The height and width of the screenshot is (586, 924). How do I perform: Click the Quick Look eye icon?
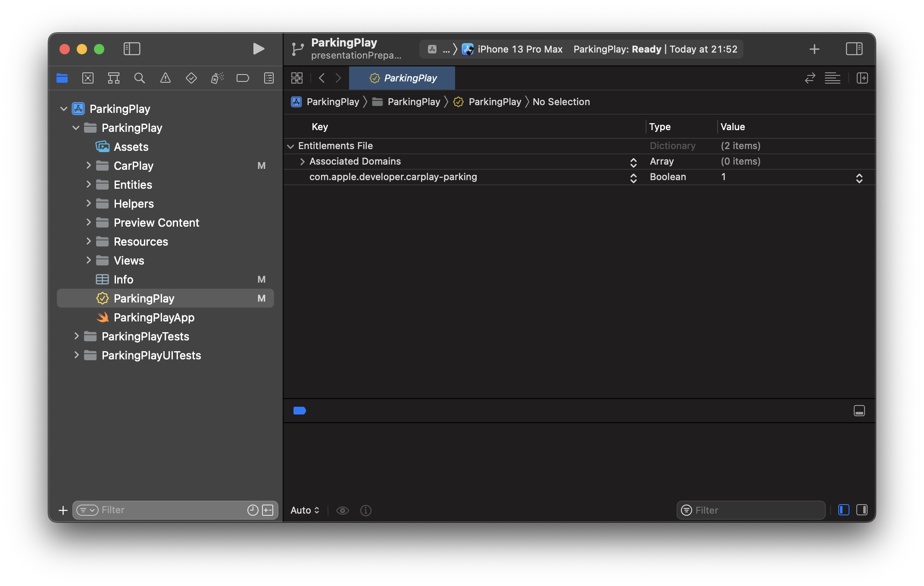(x=343, y=510)
